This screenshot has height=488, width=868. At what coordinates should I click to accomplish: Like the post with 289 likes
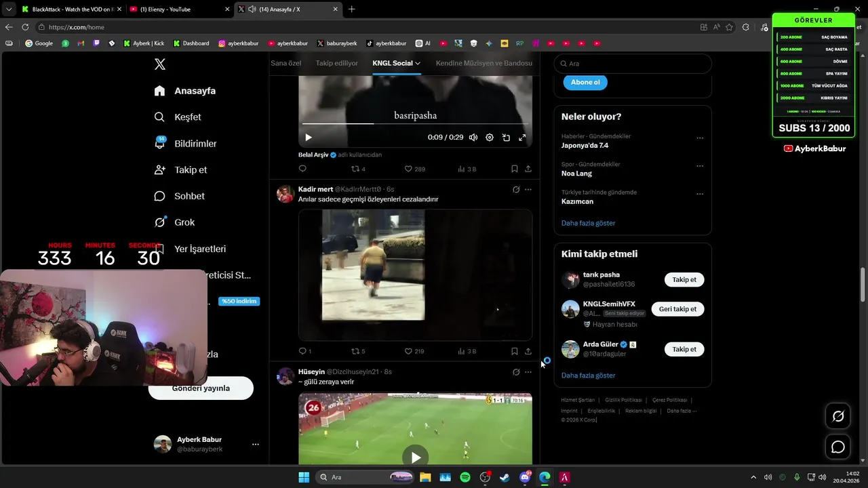click(414, 169)
